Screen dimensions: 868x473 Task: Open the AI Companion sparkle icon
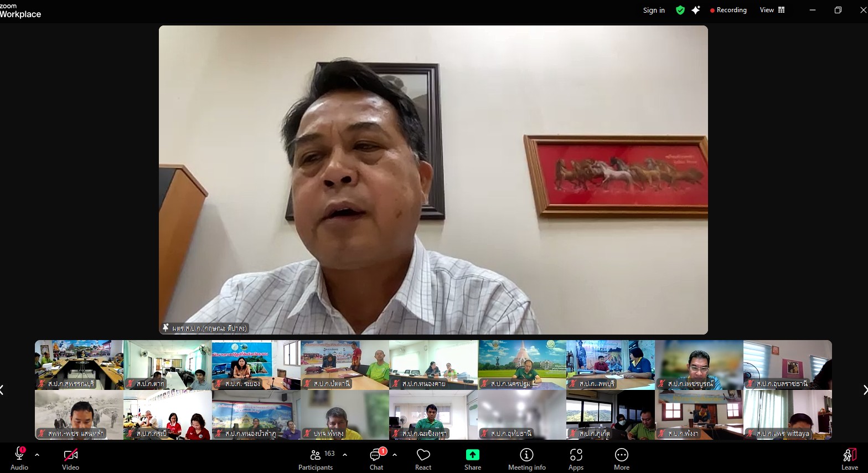[696, 10]
